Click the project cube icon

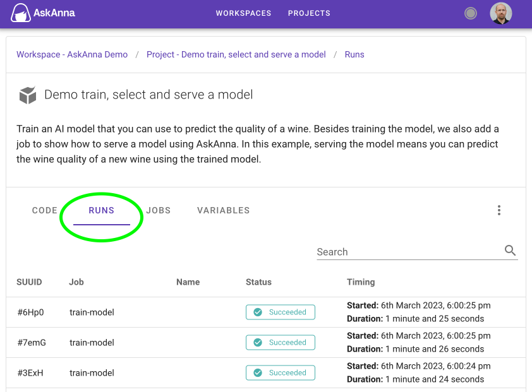coord(28,95)
